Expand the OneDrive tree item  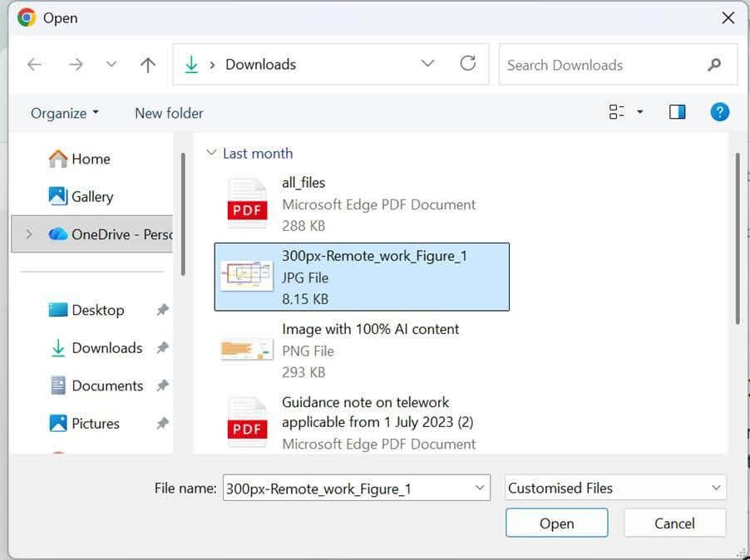point(29,234)
